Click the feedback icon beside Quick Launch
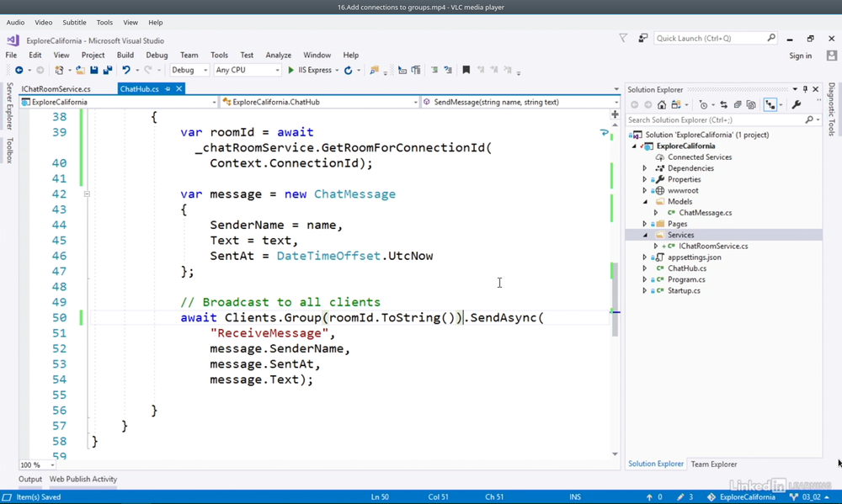The height and width of the screenshot is (504, 842). (642, 38)
